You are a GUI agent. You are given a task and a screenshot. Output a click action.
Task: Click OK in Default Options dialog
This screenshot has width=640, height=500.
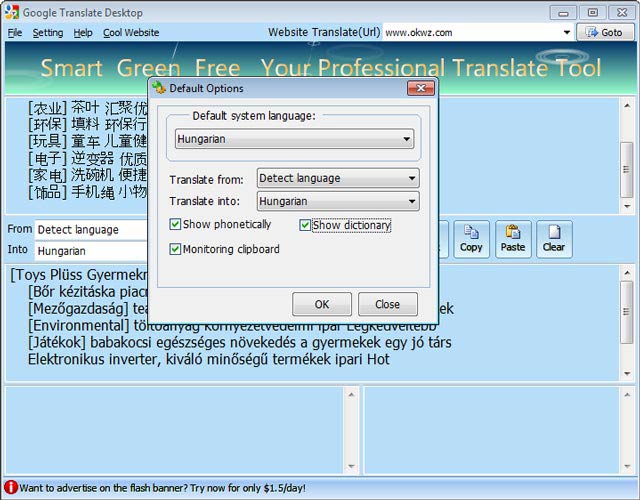321,304
